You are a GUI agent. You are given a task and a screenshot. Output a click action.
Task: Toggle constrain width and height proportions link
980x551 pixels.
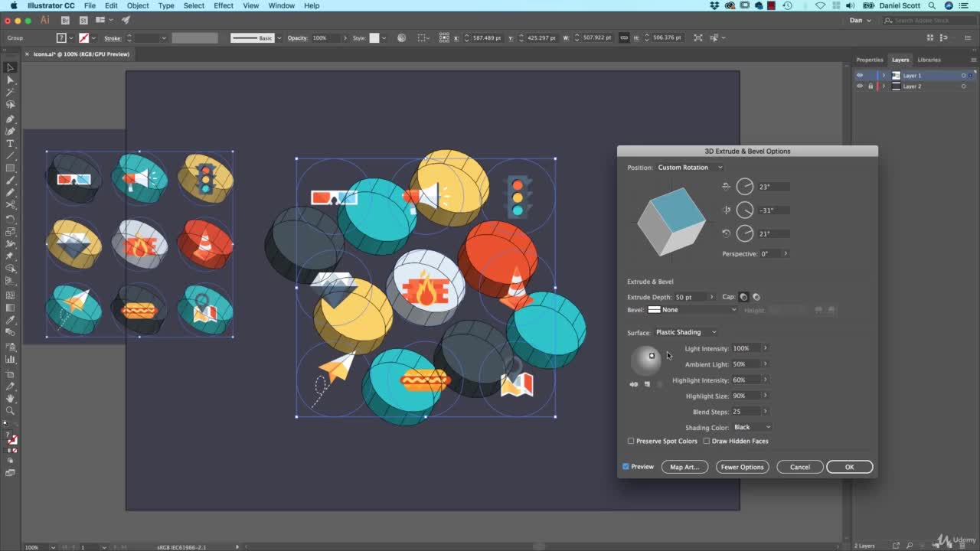pos(624,37)
